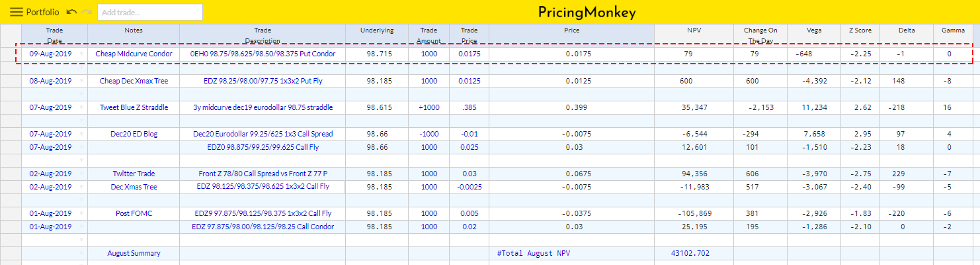Click the undo arrow icon
Screen dimensions: 980x265
click(x=72, y=12)
